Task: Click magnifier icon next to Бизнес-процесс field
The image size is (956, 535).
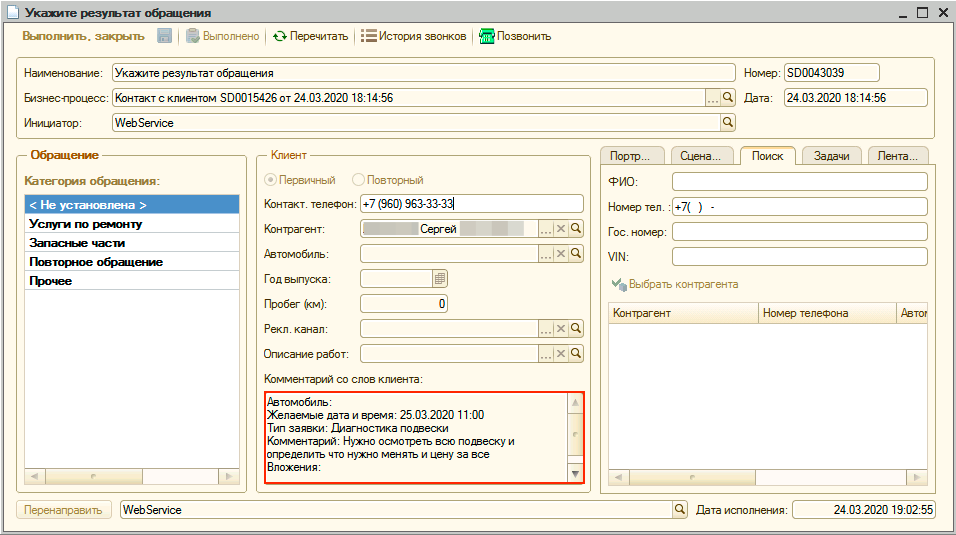Action: pos(728,98)
